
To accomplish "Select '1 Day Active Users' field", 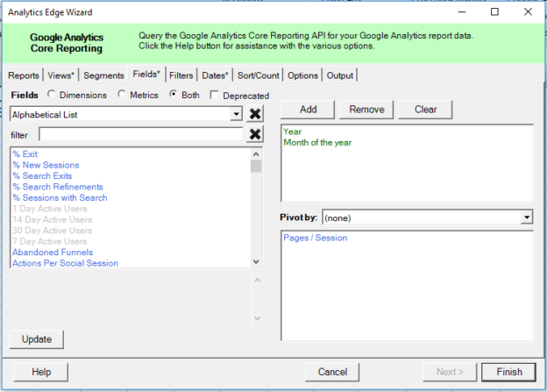I will point(50,209).
